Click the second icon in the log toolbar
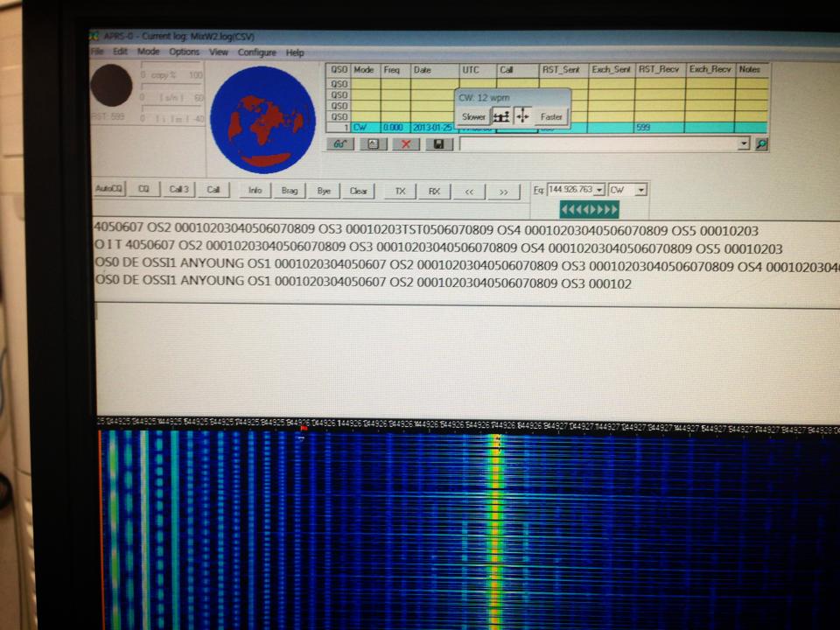The height and width of the screenshot is (630, 840). (372, 143)
